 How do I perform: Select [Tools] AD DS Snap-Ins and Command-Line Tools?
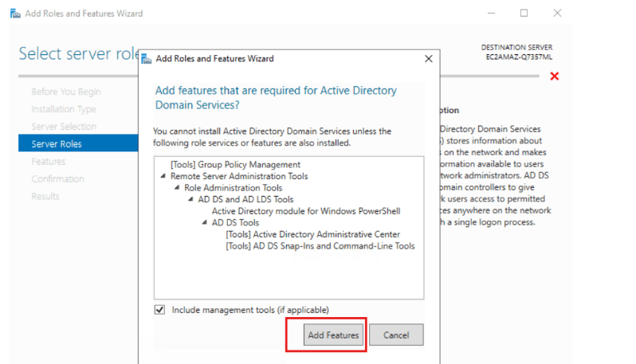point(320,246)
